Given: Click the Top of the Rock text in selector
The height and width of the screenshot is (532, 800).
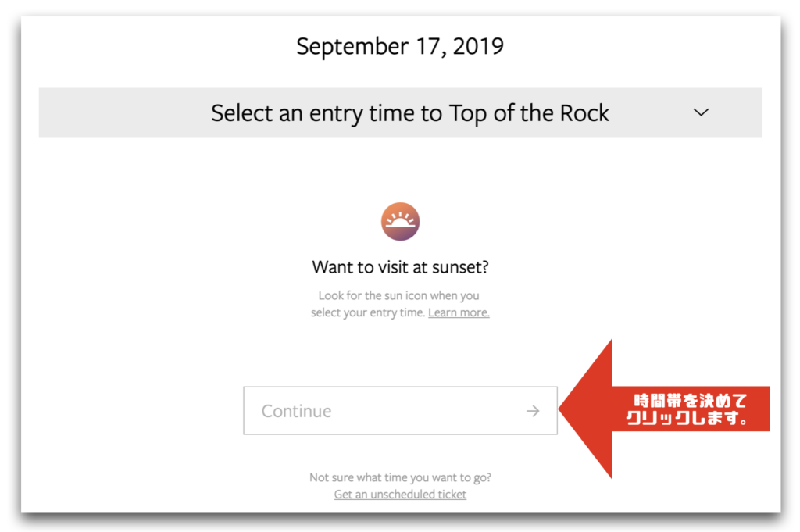Looking at the screenshot, I should tap(529, 113).
